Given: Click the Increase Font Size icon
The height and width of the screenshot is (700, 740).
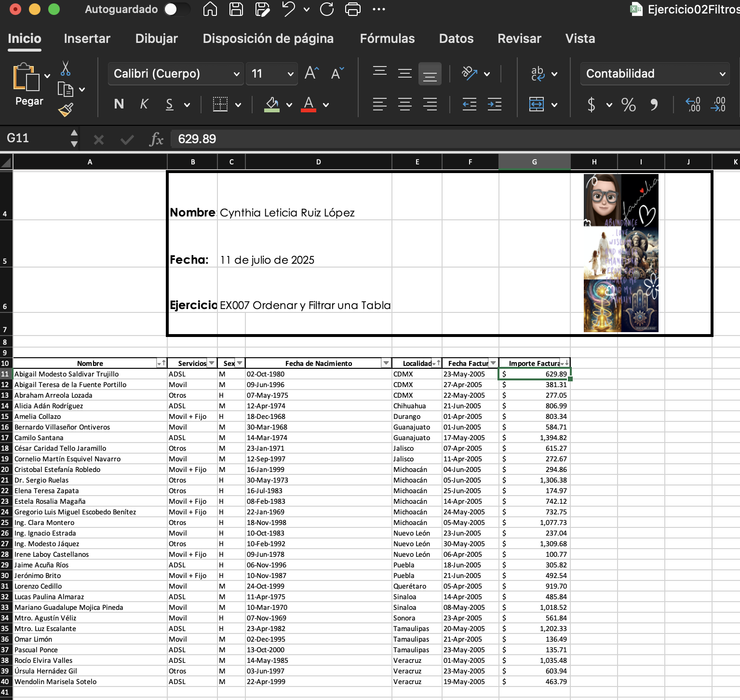Looking at the screenshot, I should pyautogui.click(x=311, y=73).
